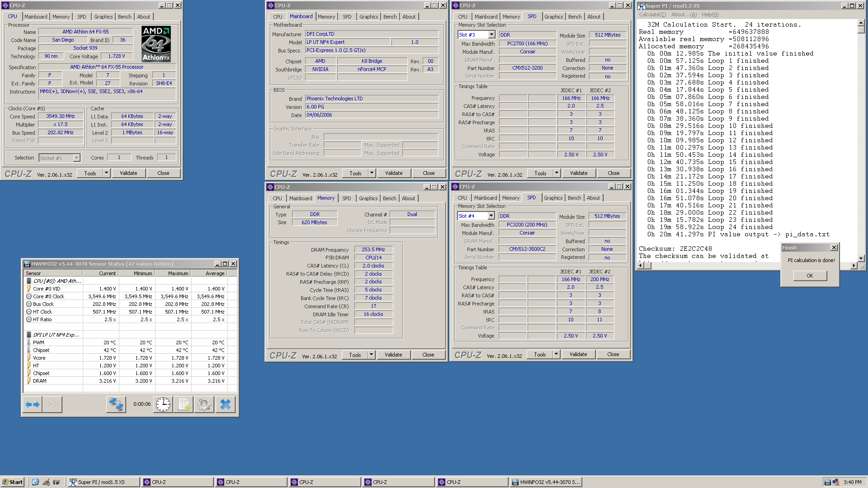868x488 pixels.
Task: Click DRAM Frequency 253.5 MHz value
Action: coord(373,249)
